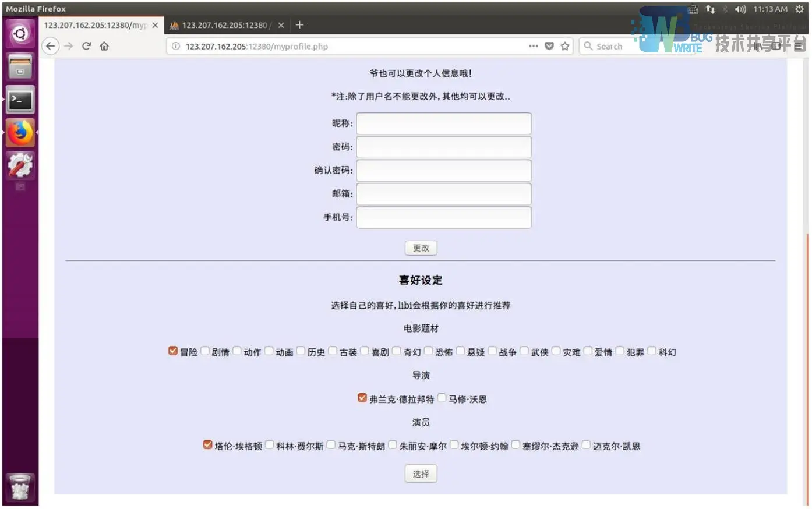
Task: Close the second 123.207.162.205:12380 tab
Action: click(x=281, y=25)
